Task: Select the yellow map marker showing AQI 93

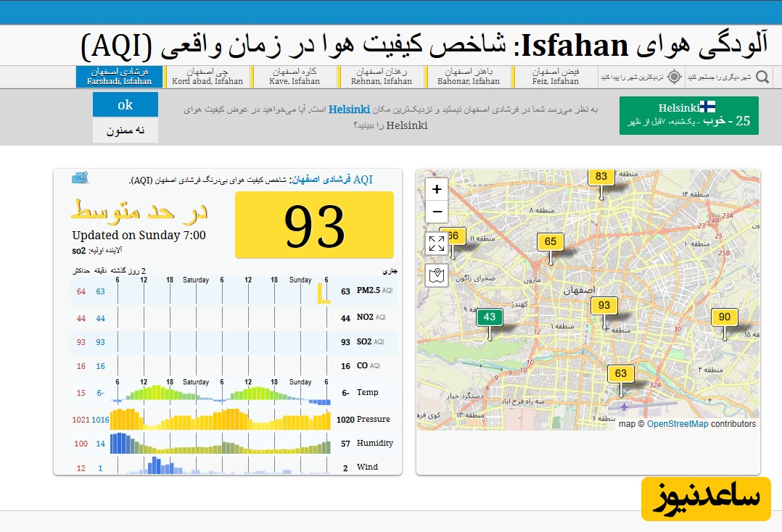Action: pyautogui.click(x=604, y=305)
